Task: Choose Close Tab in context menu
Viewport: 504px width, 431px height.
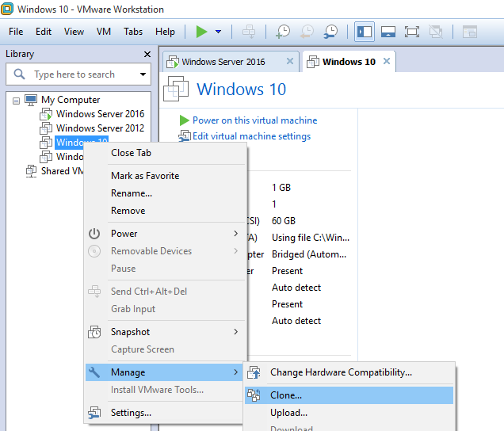Action: (131, 153)
